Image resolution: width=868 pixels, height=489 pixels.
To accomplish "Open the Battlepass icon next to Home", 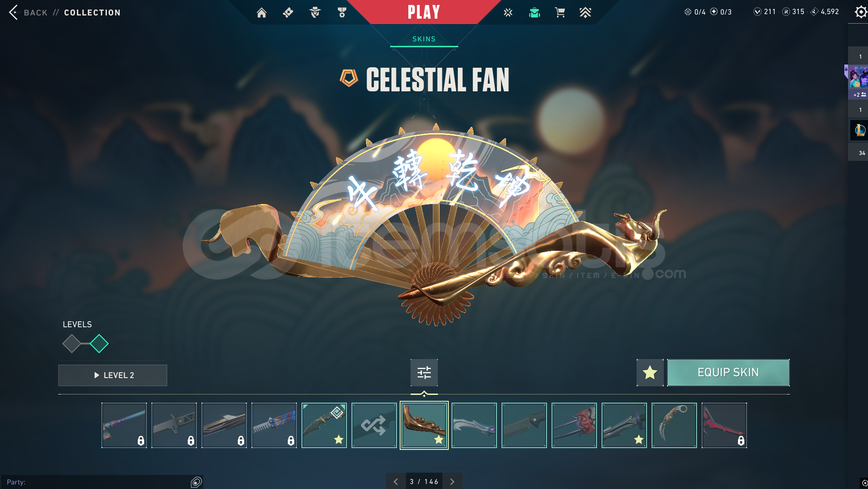I will 288,13.
